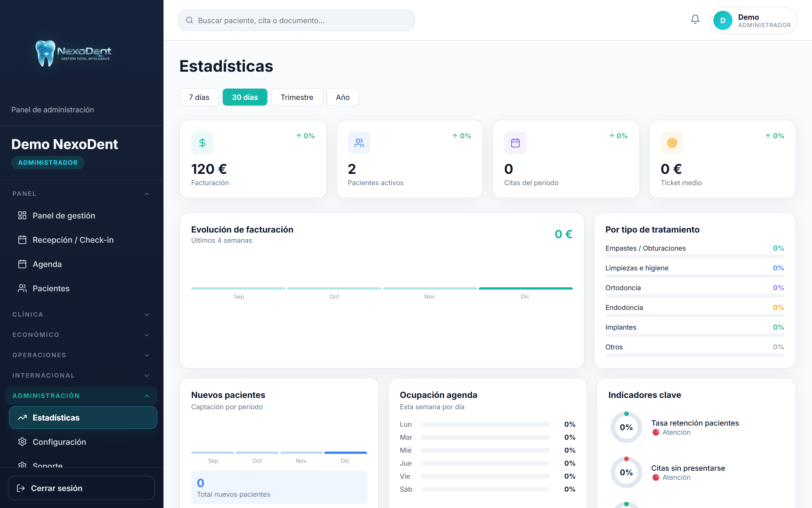This screenshot has height=508, width=812.
Task: Click the Cerrar sesión button
Action: pyautogui.click(x=81, y=488)
